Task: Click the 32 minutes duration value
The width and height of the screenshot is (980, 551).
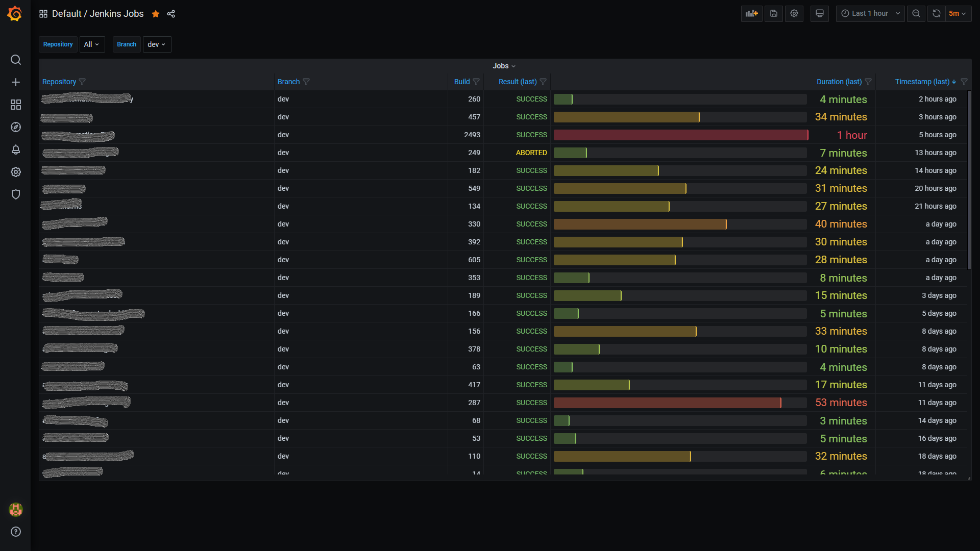Action: [x=841, y=456]
